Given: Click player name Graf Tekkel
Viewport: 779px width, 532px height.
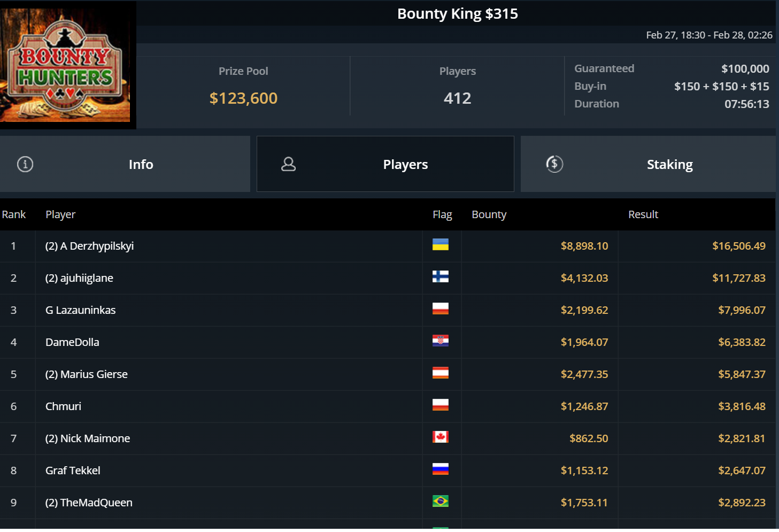Looking at the screenshot, I should click(73, 471).
